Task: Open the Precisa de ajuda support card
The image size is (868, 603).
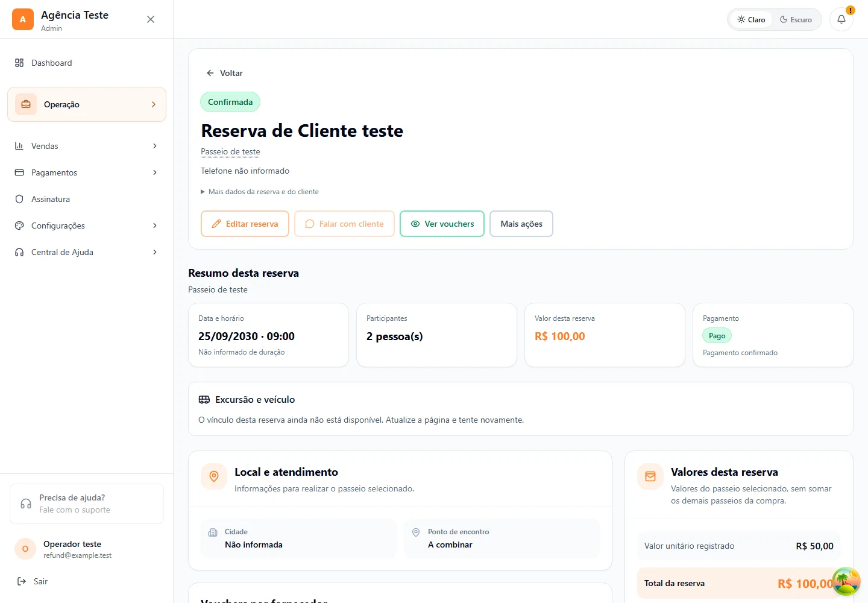Action: 87,504
